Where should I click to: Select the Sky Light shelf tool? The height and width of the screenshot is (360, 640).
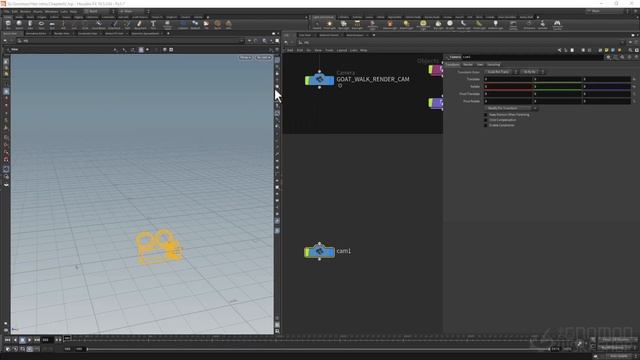[x=438, y=25]
